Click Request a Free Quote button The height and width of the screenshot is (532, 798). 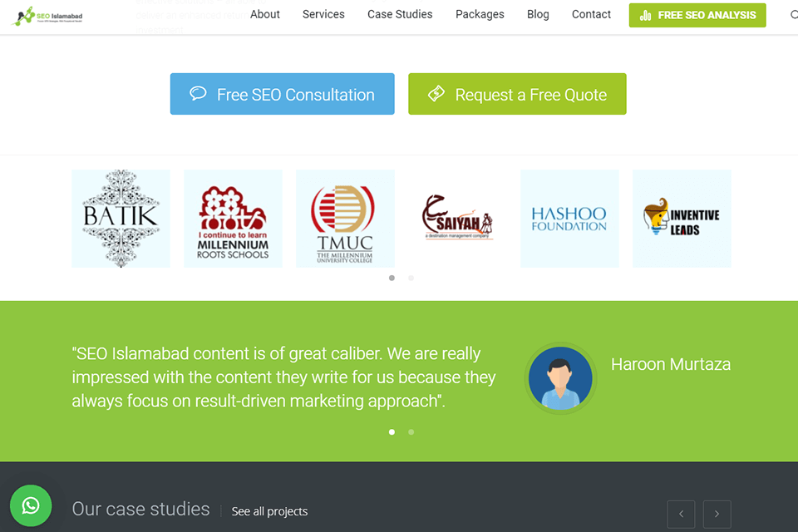coord(517,94)
